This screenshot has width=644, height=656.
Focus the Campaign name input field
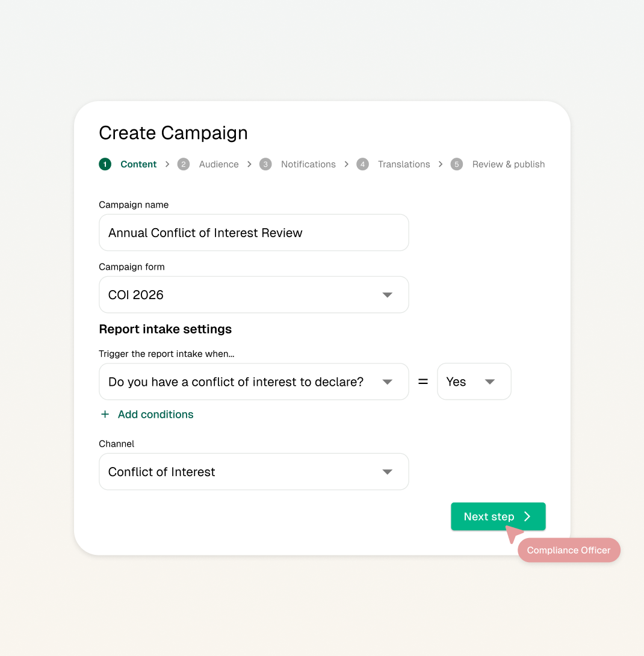pos(253,233)
